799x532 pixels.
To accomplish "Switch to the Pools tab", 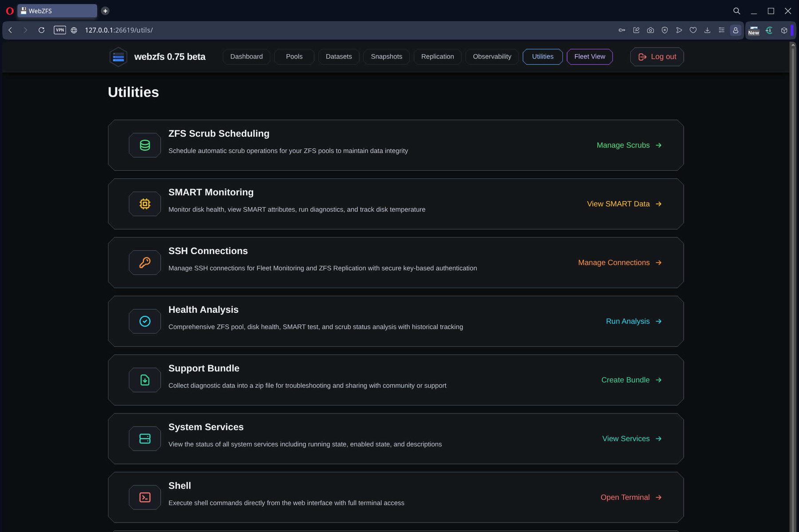I will click(x=294, y=56).
